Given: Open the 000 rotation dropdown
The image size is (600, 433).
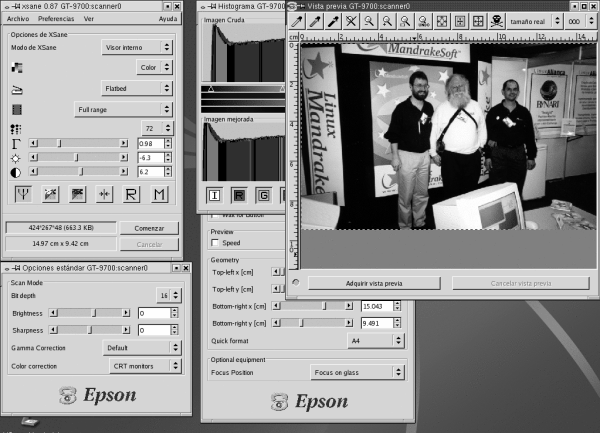Looking at the screenshot, I should click(x=580, y=21).
